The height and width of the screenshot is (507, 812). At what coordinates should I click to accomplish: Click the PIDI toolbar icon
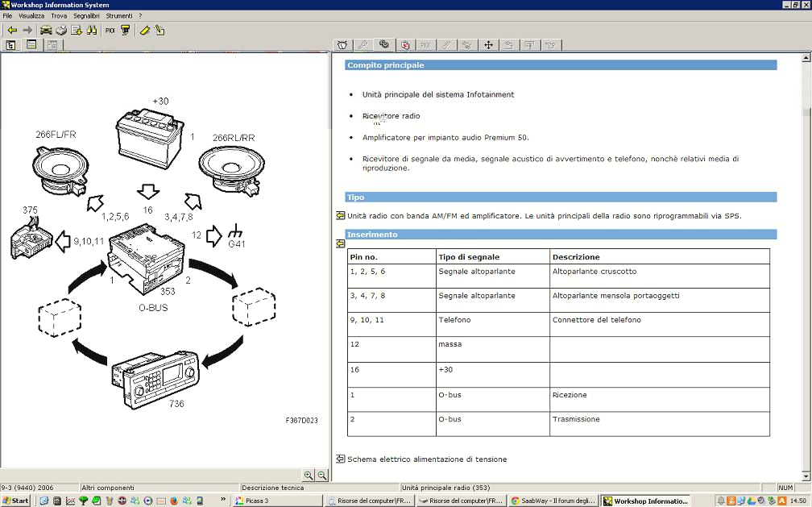click(x=110, y=31)
